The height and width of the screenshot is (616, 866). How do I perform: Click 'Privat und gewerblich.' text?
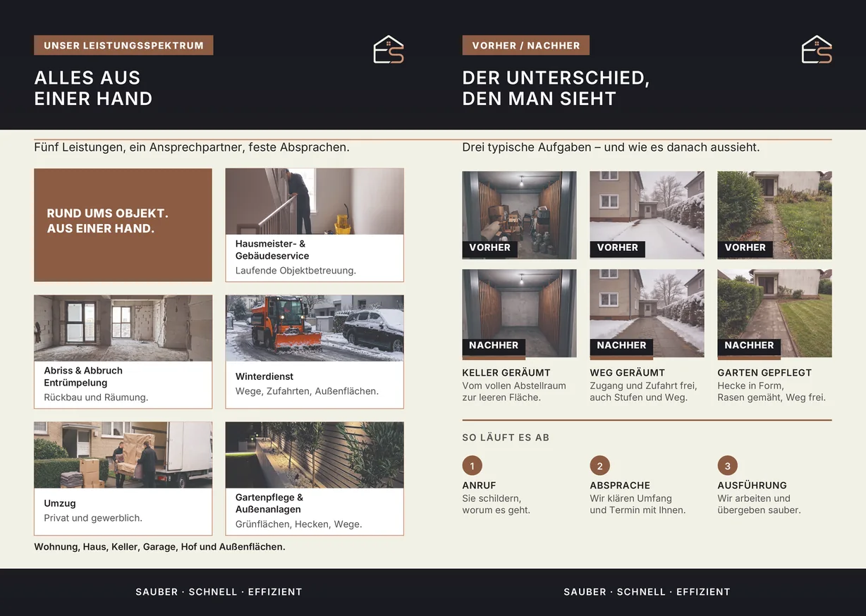point(93,518)
